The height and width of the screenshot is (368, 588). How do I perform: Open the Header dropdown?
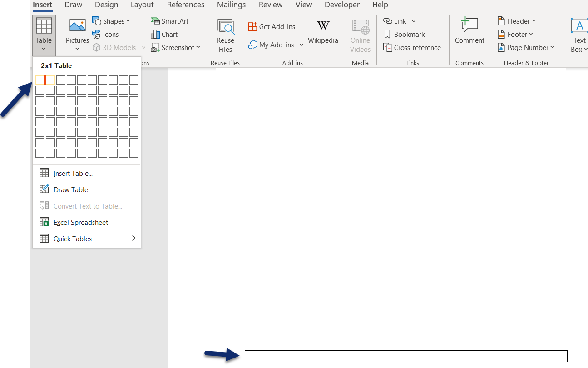517,21
